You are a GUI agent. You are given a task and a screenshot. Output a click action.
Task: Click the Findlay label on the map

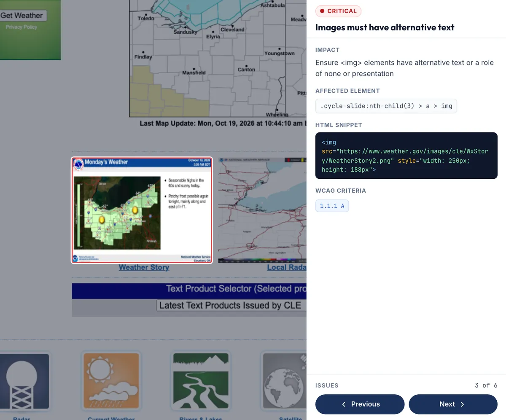[x=143, y=57]
